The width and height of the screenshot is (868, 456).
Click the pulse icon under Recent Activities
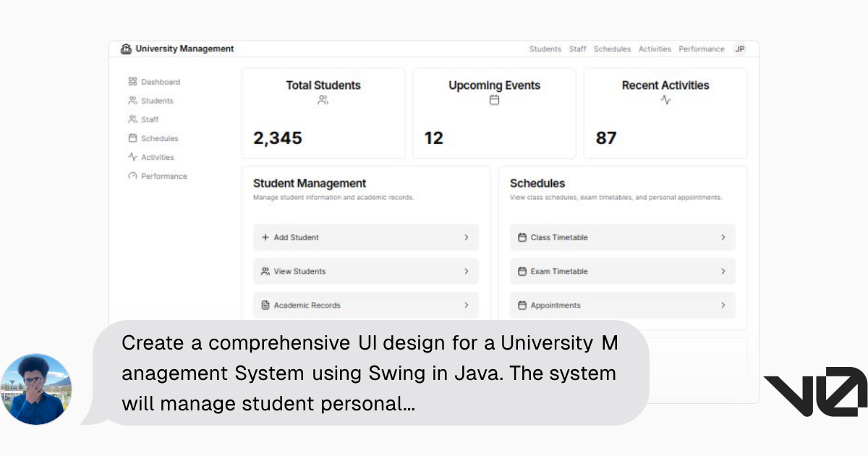(x=665, y=100)
